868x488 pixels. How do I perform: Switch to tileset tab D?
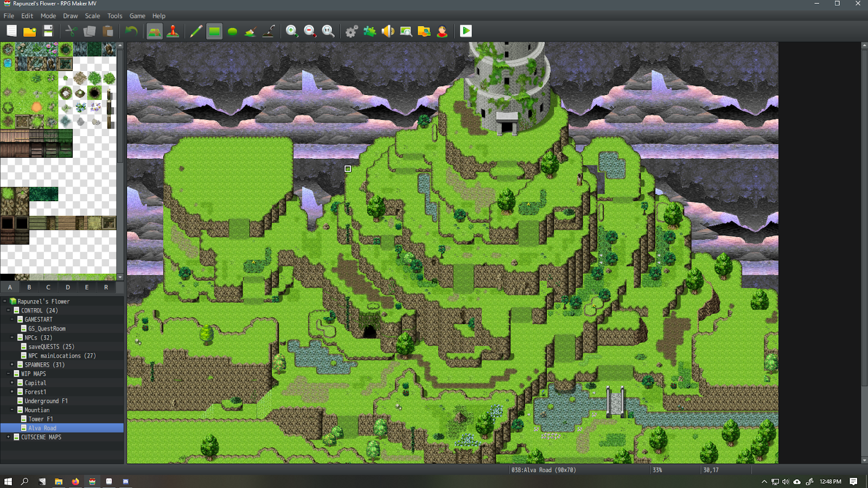coord(68,287)
